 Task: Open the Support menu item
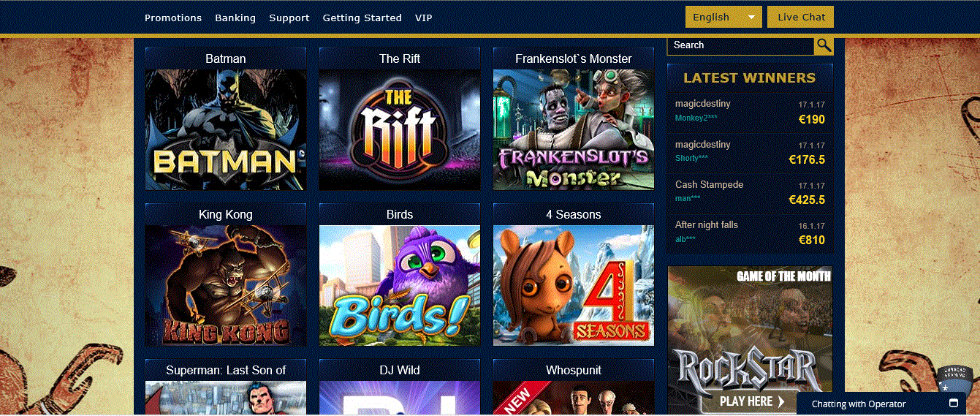(x=289, y=18)
